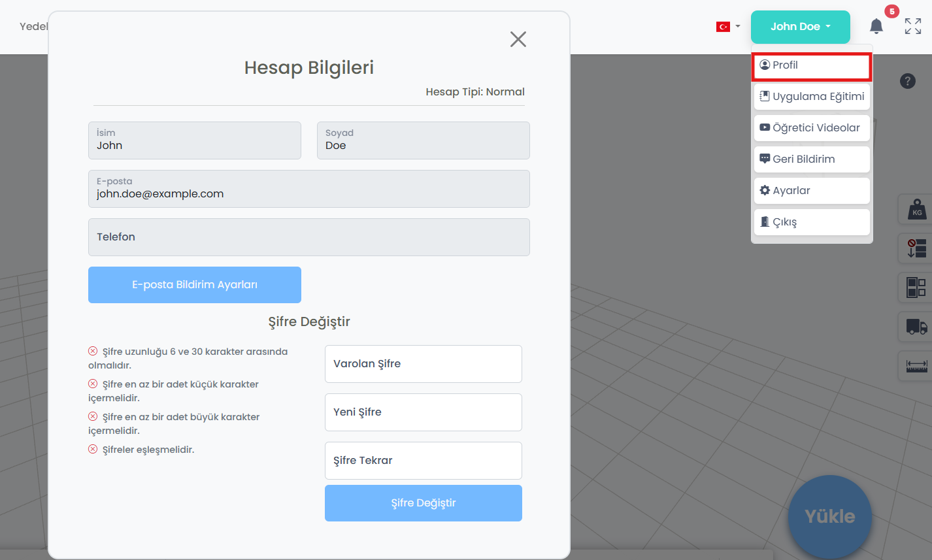Open the help question mark icon
The height and width of the screenshot is (560, 932).
click(907, 81)
